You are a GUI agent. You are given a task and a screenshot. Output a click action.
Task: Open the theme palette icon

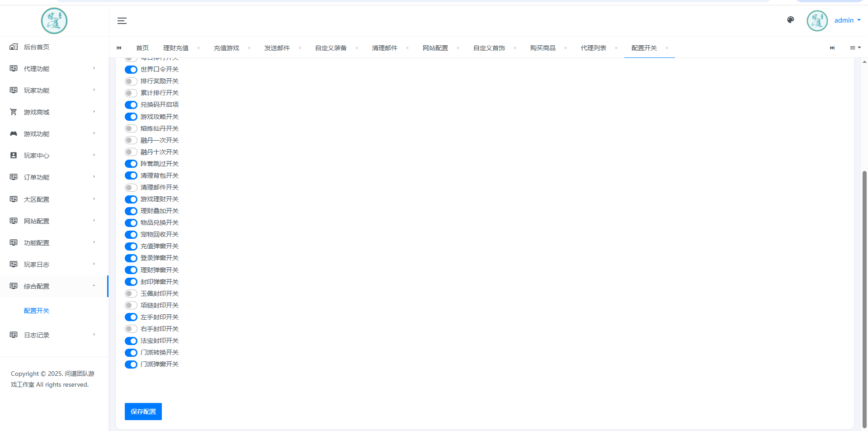click(x=790, y=20)
